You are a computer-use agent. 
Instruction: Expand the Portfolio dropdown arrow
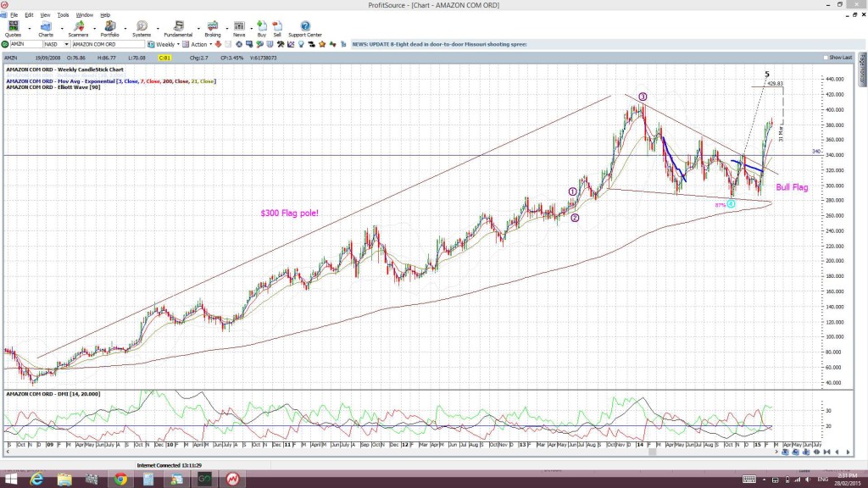click(125, 28)
